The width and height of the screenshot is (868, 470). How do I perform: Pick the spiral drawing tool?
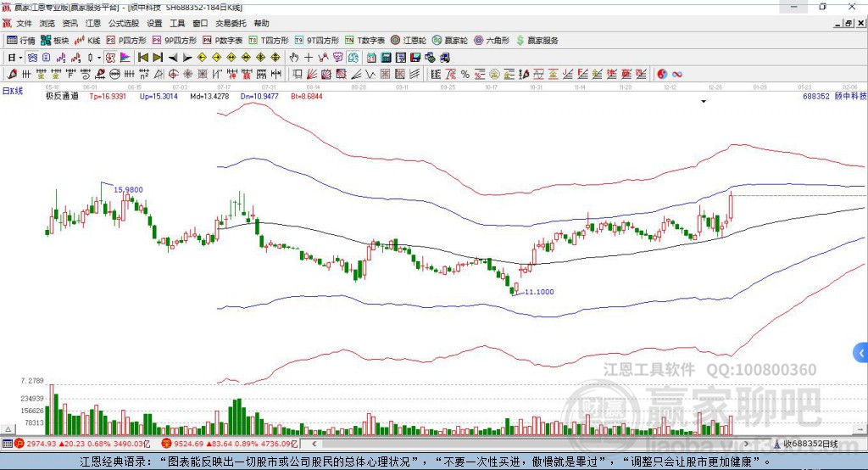(x=86, y=75)
